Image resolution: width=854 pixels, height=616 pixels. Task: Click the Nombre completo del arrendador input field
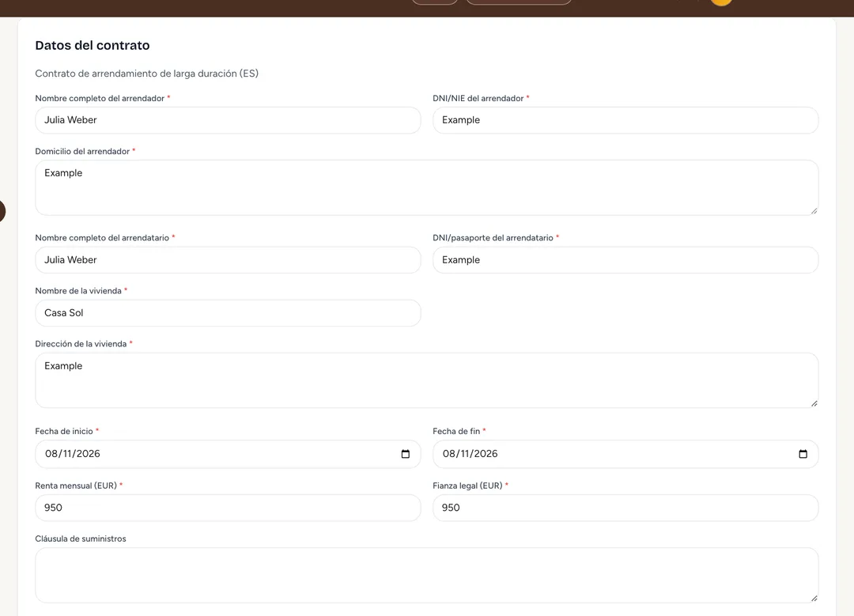(x=229, y=120)
